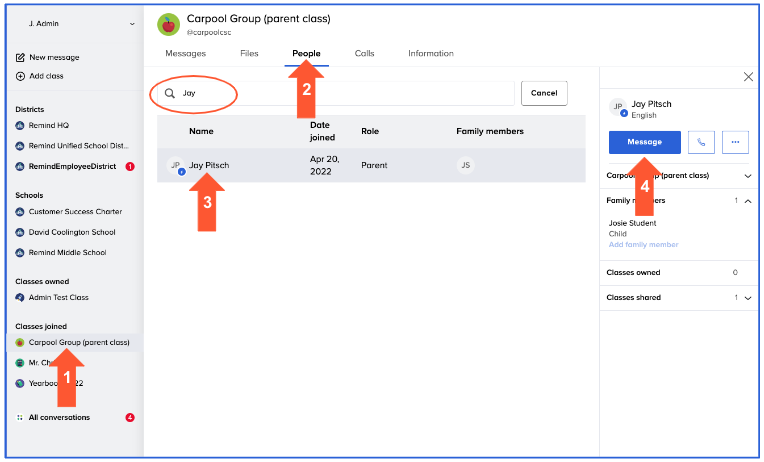Expand the Carpool Group section in panel
The image size is (764, 462).
pos(748,176)
